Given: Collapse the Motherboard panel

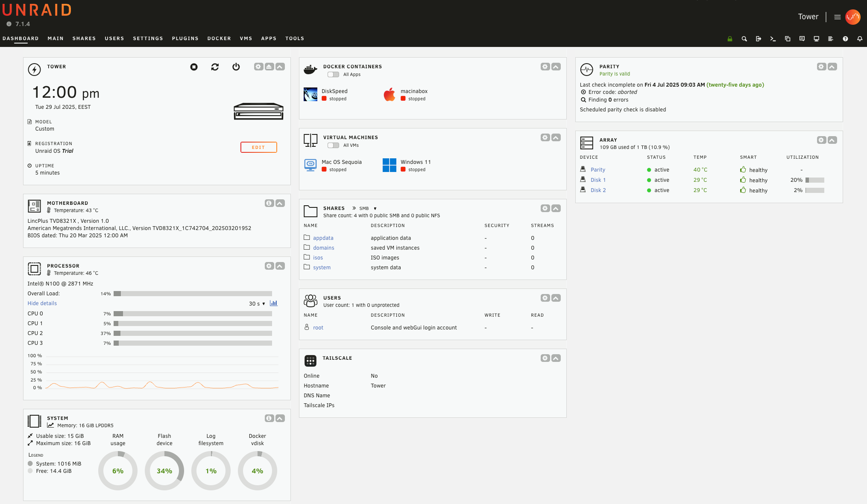Looking at the screenshot, I should tap(280, 203).
